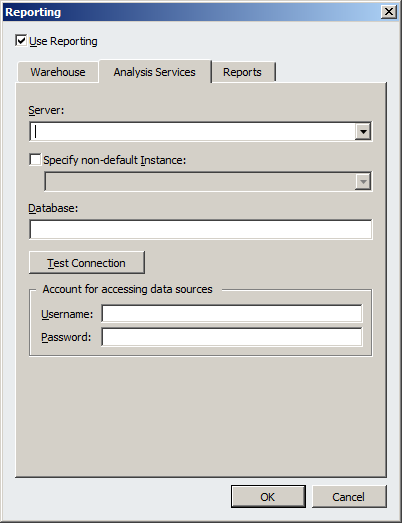402x523 pixels.
Task: Click the Use Reporting label text
Action: point(63,41)
